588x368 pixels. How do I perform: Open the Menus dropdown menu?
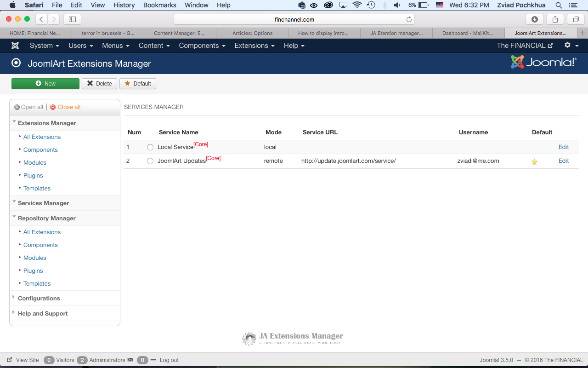116,46
